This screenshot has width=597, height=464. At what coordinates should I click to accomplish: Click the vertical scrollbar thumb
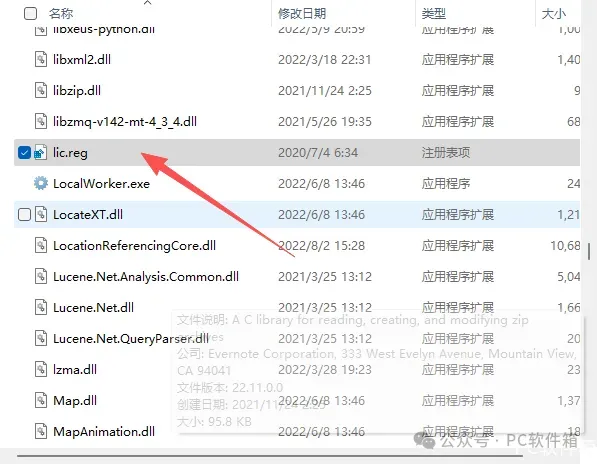click(x=589, y=251)
